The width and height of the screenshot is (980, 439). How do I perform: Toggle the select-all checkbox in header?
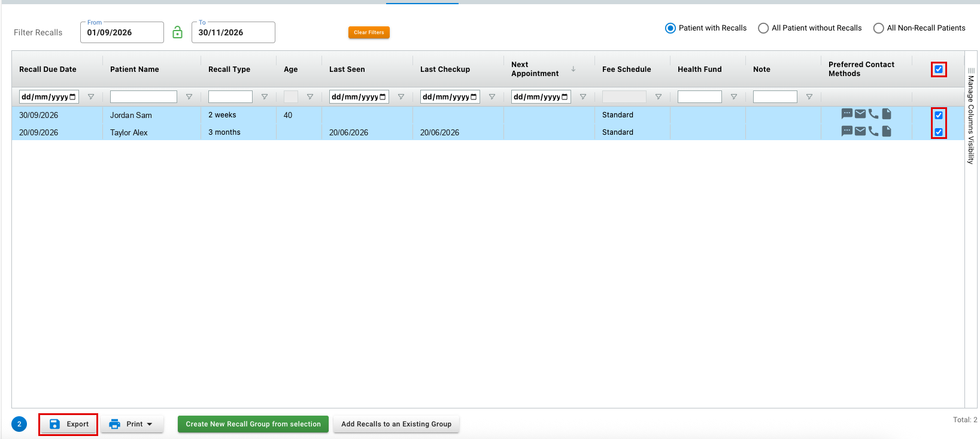[939, 69]
